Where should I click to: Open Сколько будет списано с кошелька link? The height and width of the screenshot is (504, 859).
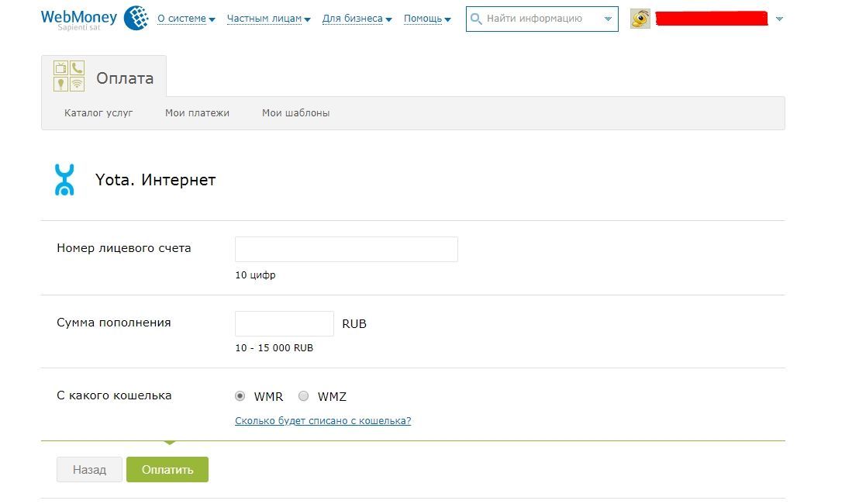coord(323,421)
